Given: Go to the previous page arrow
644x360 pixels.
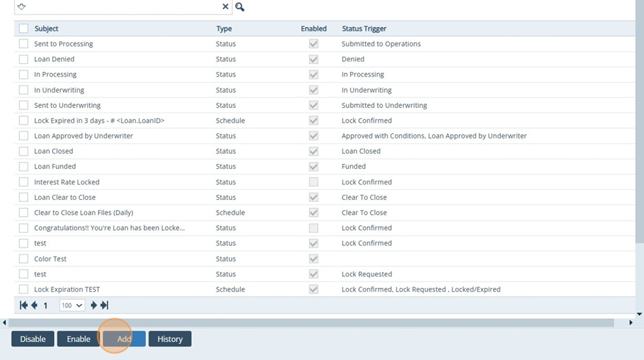Looking at the screenshot, I should pyautogui.click(x=34, y=305).
